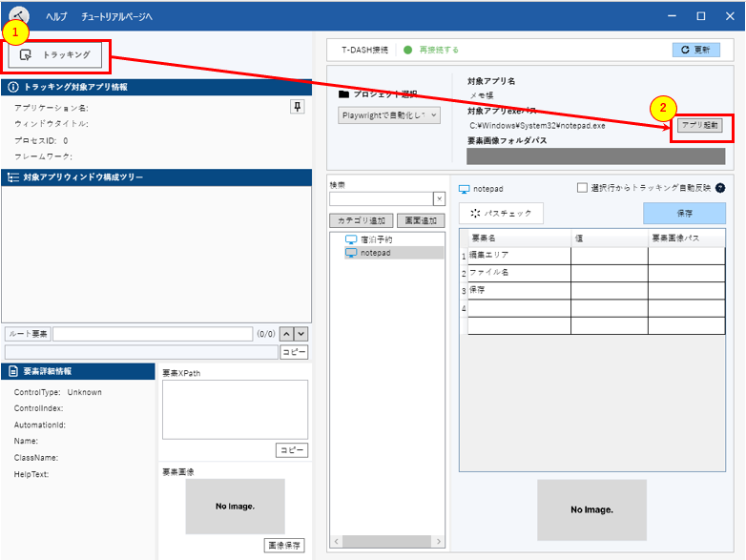
Task: Click the 保存 button
Action: coord(685,213)
